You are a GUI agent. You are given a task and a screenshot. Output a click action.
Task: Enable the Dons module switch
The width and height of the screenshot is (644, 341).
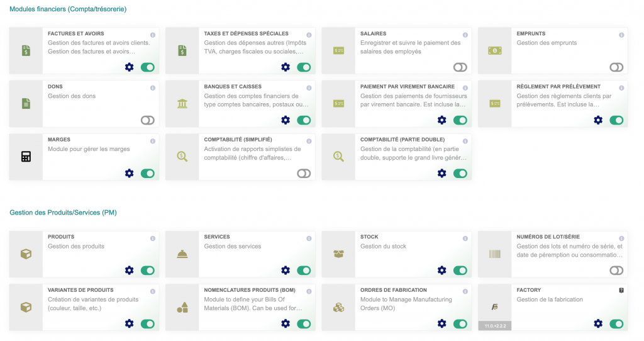tap(148, 120)
